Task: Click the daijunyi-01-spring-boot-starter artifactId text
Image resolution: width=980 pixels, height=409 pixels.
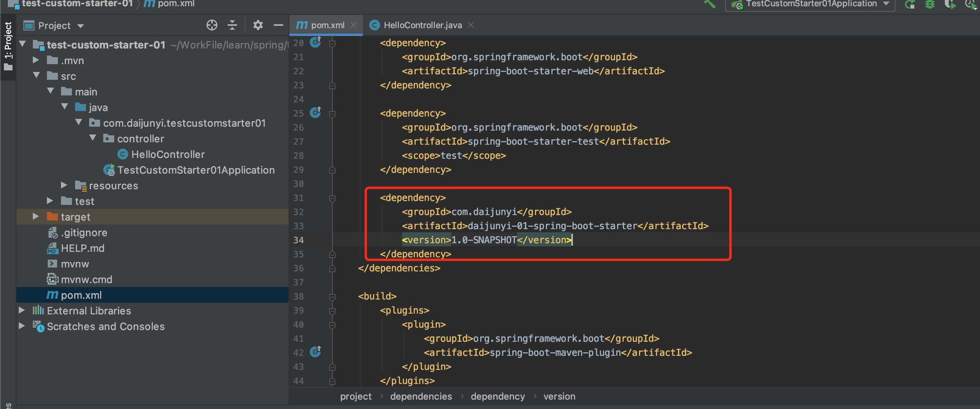Action: pos(553,226)
